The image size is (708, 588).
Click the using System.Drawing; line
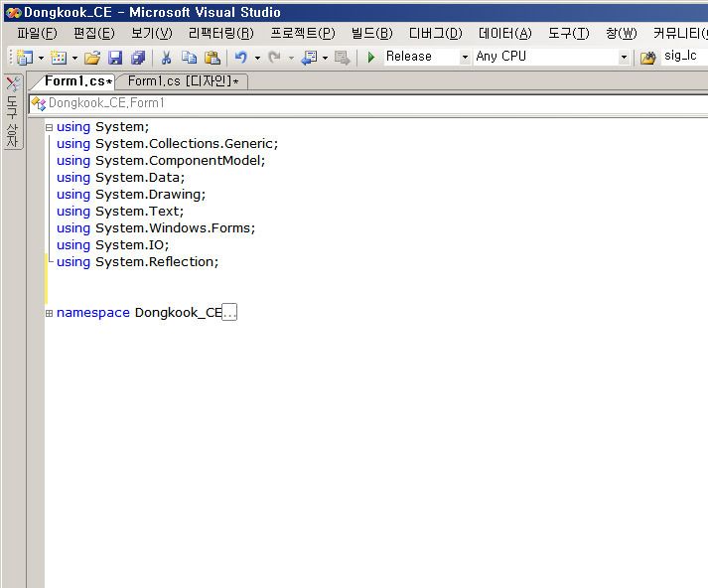coord(131,195)
